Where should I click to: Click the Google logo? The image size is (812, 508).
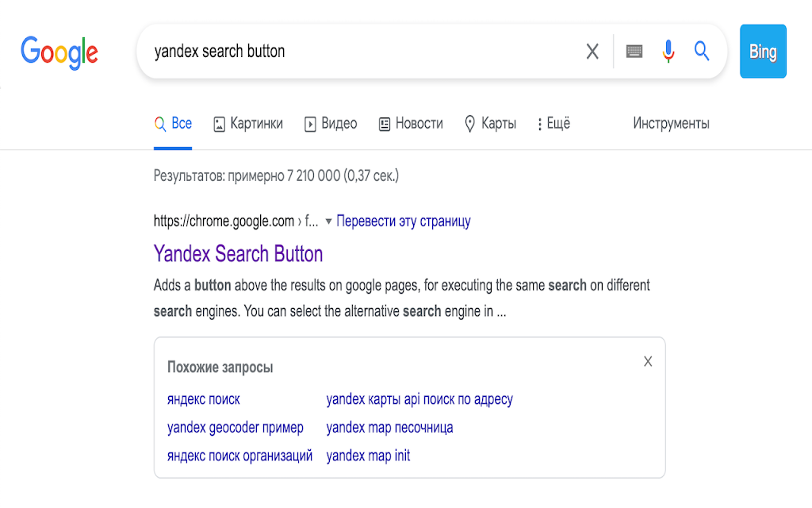(x=59, y=52)
